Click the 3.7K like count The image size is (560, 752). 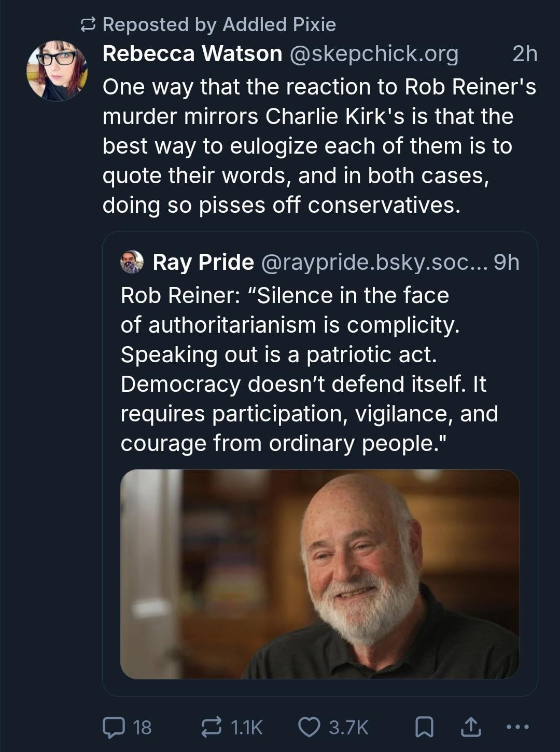(x=348, y=727)
